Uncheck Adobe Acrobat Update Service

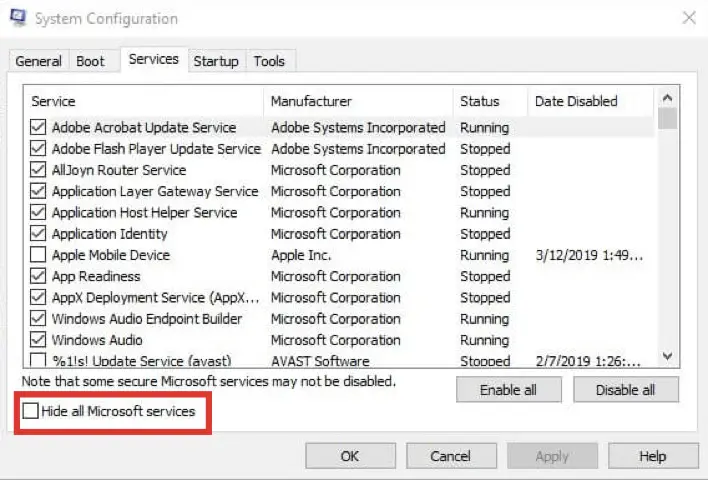(x=38, y=127)
